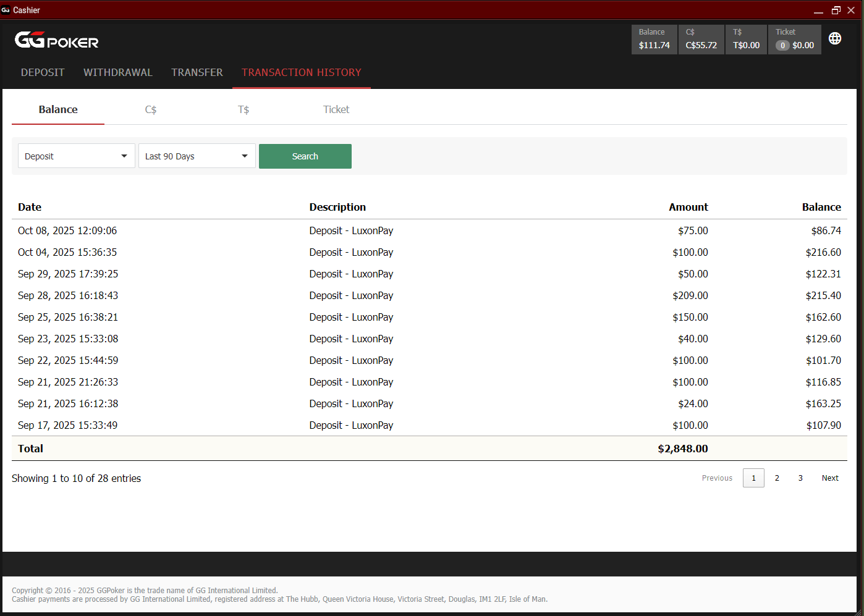Go to page 2 of entries
Viewport: 864px width, 616px height.
click(777, 478)
